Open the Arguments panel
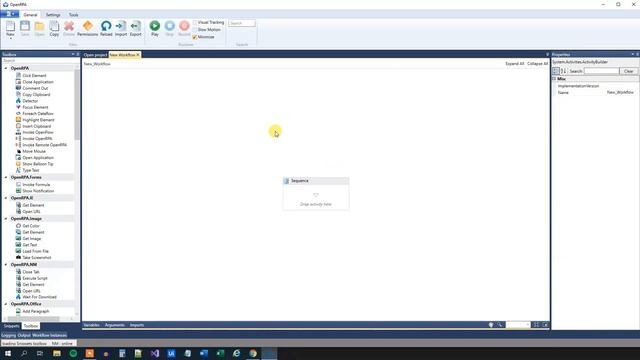Viewport: 640px width, 360px height. [x=115, y=325]
